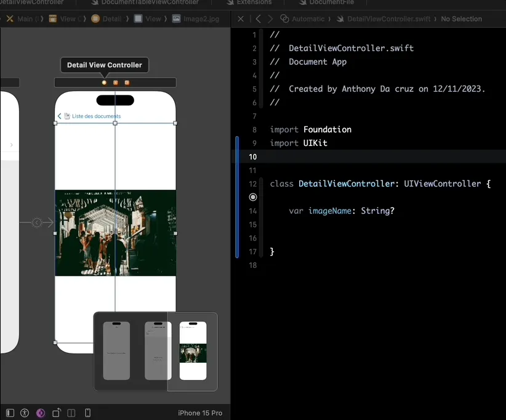This screenshot has height=420, width=506.
Task: Click the First Responder dock icon
Action: [x=115, y=83]
